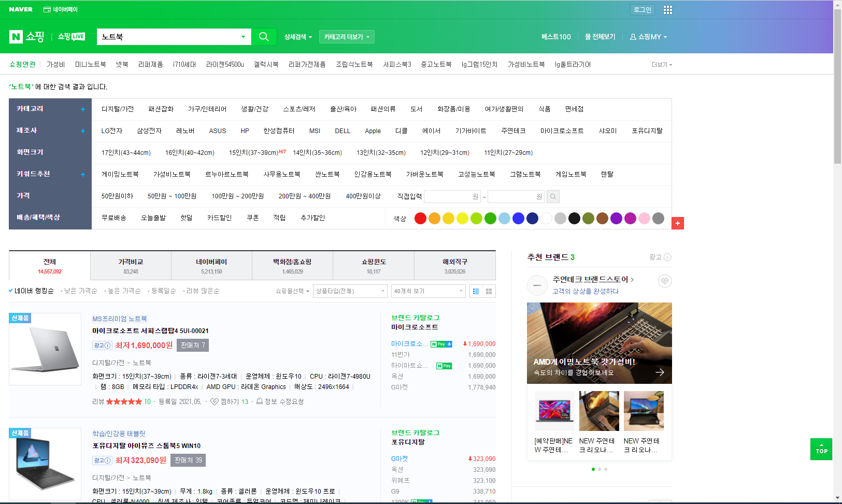The image size is (842, 504).
Task: Switch to 해외직구 tab
Action: 455,266
